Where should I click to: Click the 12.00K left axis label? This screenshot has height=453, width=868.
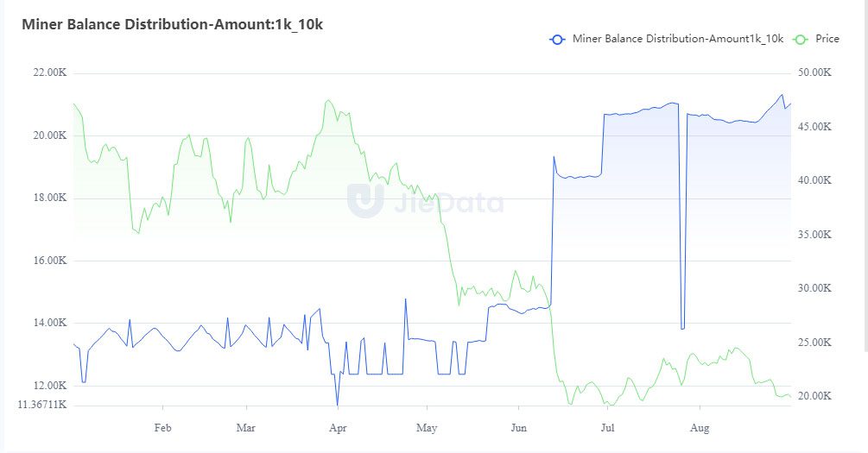pyautogui.click(x=50, y=386)
